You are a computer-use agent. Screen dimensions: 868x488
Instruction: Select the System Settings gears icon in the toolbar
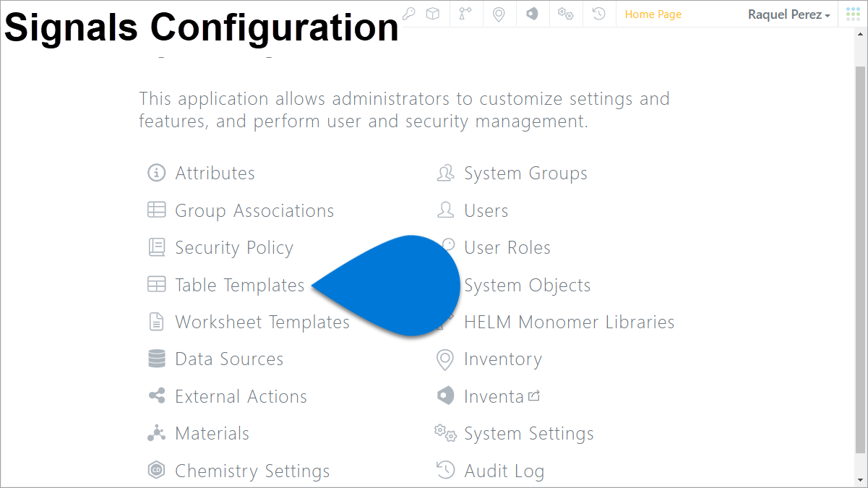click(x=565, y=14)
